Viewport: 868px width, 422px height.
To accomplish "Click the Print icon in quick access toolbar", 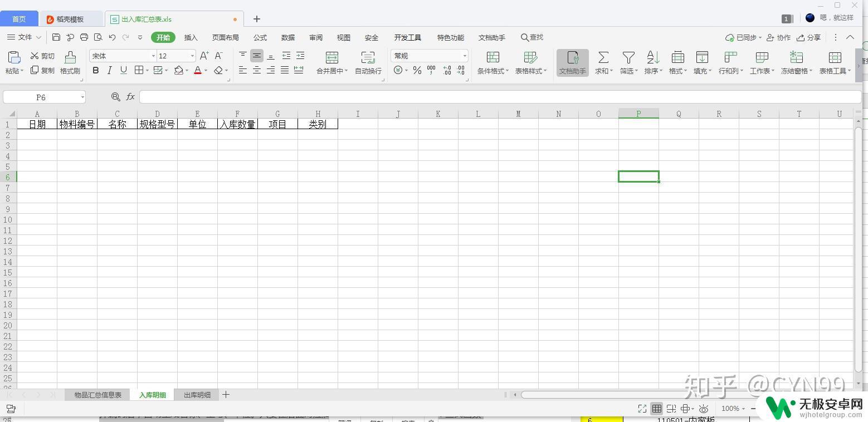I will (84, 37).
